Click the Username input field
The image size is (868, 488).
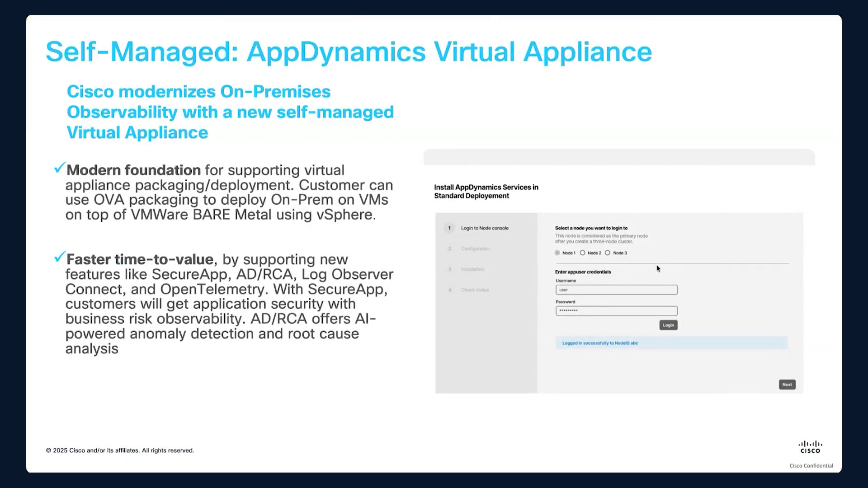tap(617, 290)
